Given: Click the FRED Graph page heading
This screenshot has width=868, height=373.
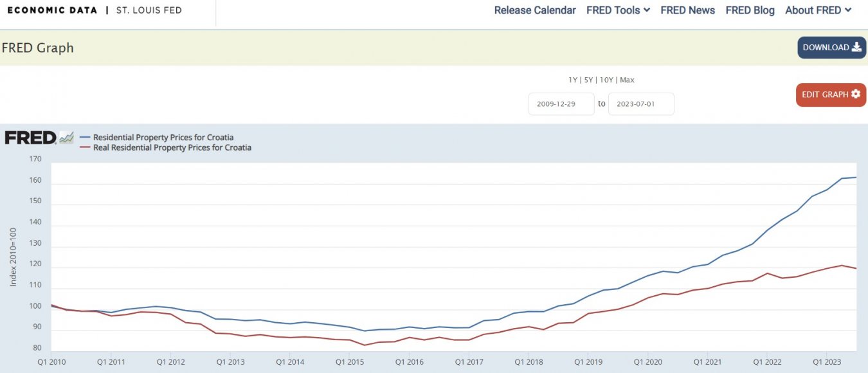Looking at the screenshot, I should tap(38, 48).
